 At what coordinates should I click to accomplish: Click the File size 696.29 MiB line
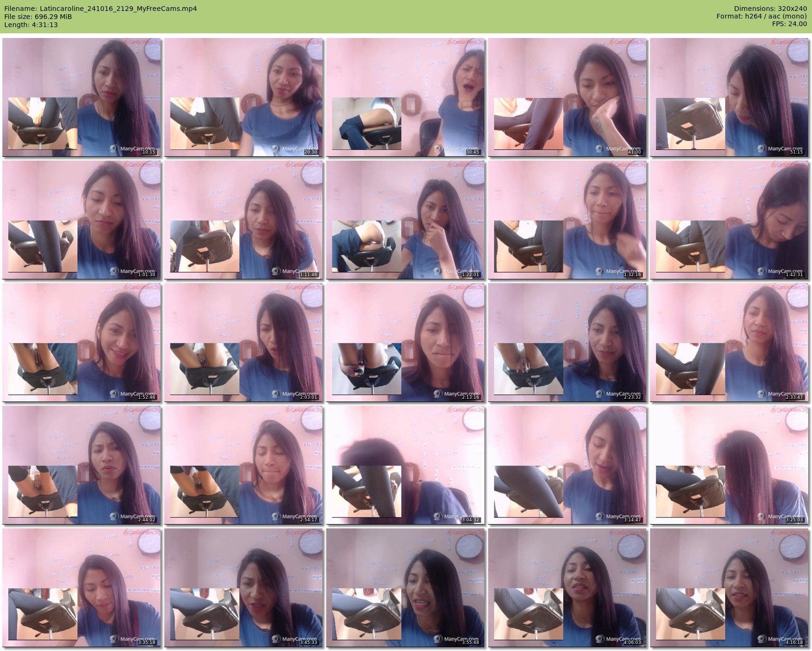pyautogui.click(x=38, y=17)
